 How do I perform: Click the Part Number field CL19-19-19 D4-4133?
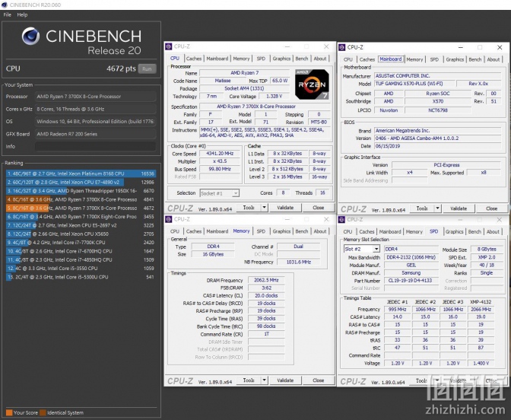tap(411, 281)
